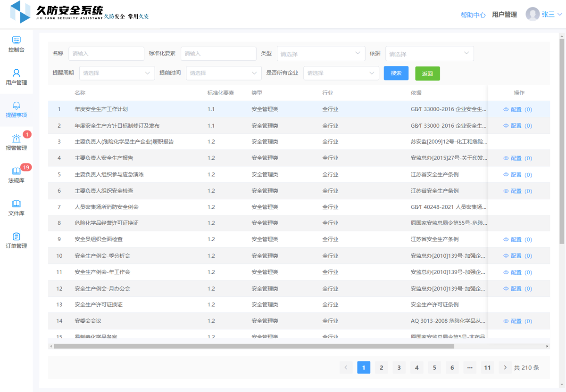The width and height of the screenshot is (566, 392).
Task: Click cell 江苏省安全生产条例 in row 5
Action: pos(434,175)
